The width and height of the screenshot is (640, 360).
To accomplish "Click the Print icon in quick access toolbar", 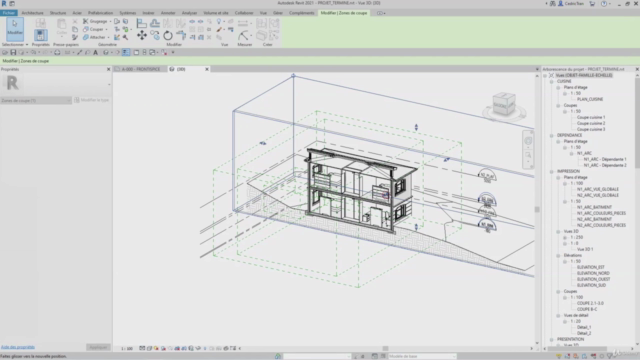I will click(57, 52).
